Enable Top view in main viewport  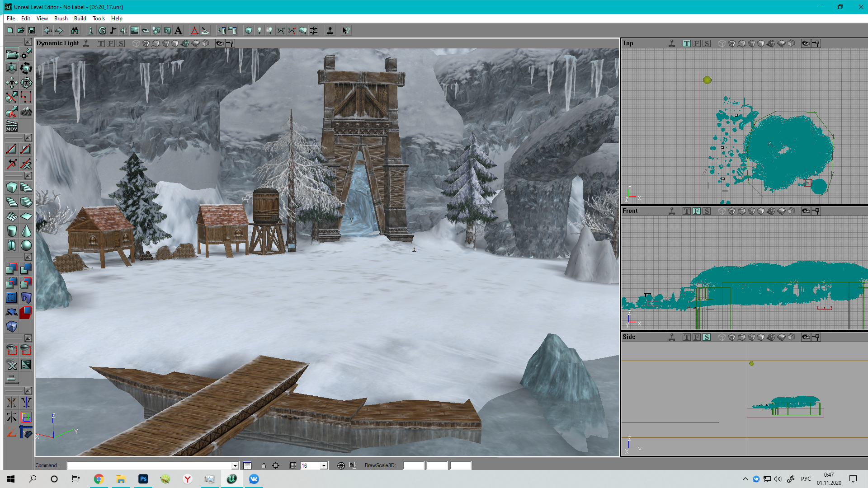click(100, 43)
